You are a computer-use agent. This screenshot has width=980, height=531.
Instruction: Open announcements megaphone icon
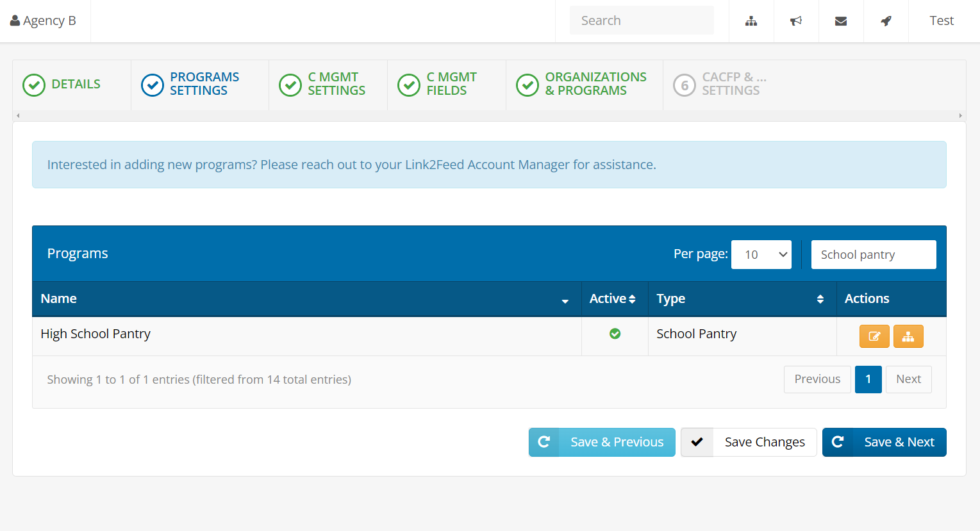pyautogui.click(x=796, y=21)
